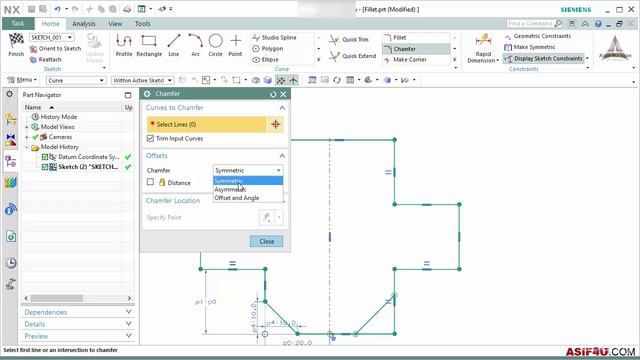Open Within Active Sketch scope dropdown
The image size is (640, 360).
(x=142, y=80)
